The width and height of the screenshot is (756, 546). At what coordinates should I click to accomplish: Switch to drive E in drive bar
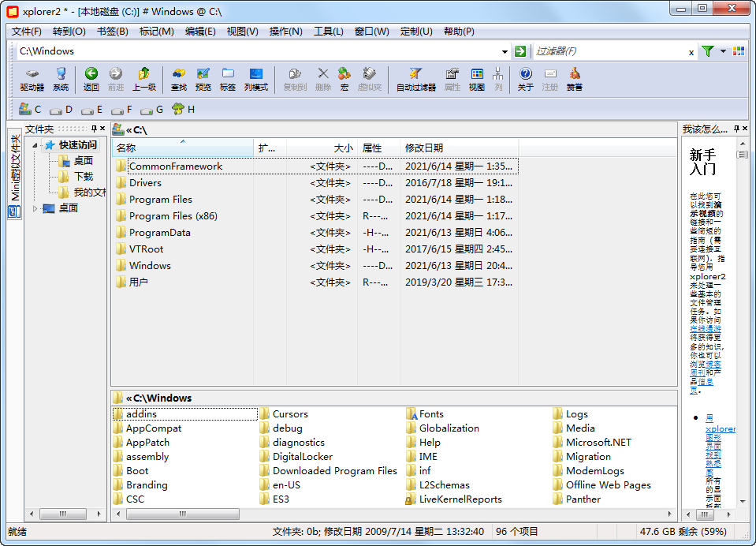pos(91,110)
